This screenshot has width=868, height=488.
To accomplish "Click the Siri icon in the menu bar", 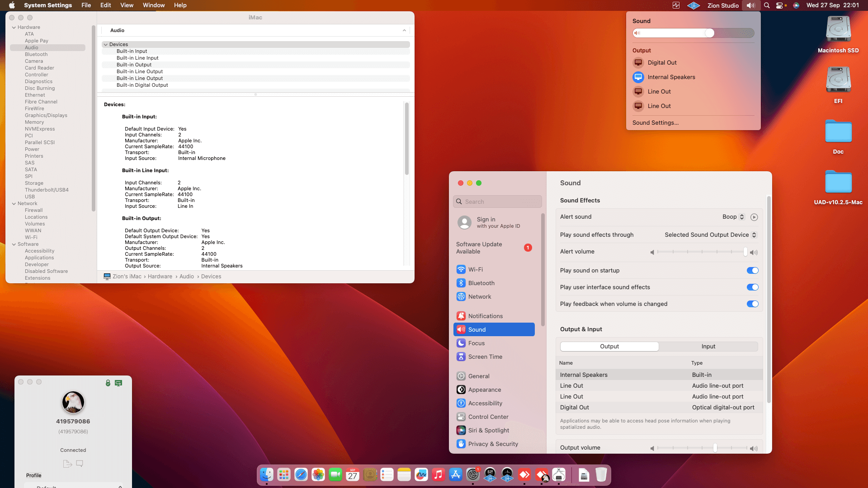I will pyautogui.click(x=796, y=5).
